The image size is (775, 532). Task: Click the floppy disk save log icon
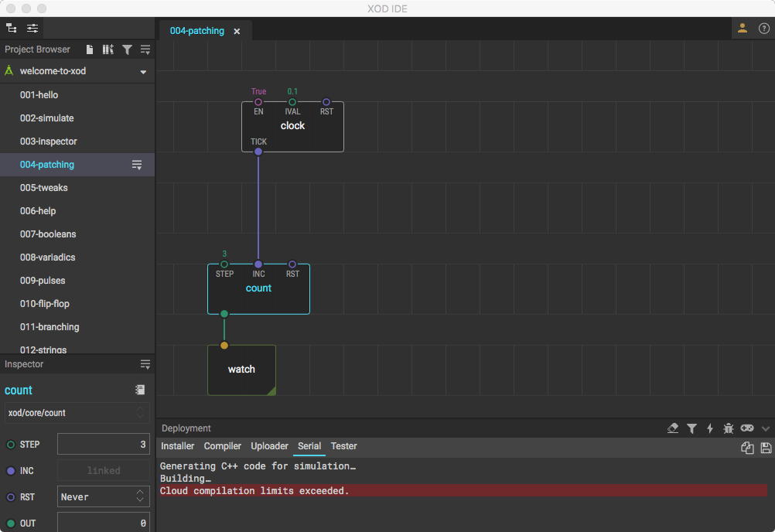pyautogui.click(x=766, y=448)
